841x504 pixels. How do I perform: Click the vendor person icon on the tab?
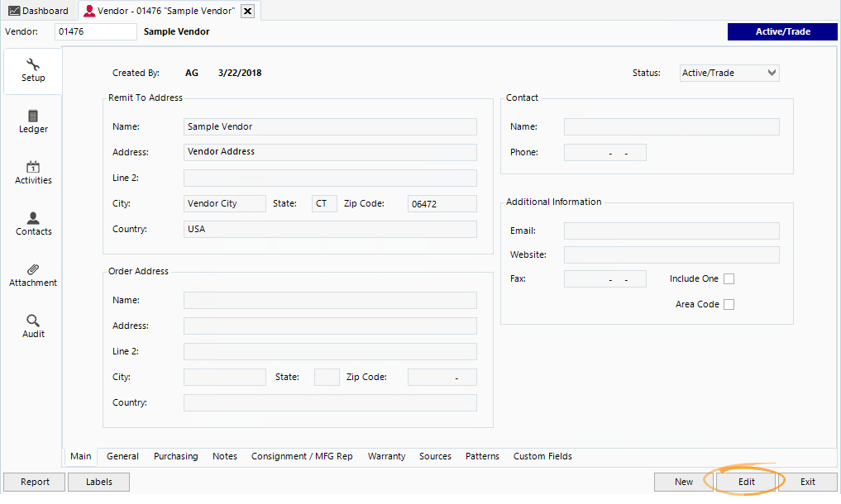[x=89, y=11]
